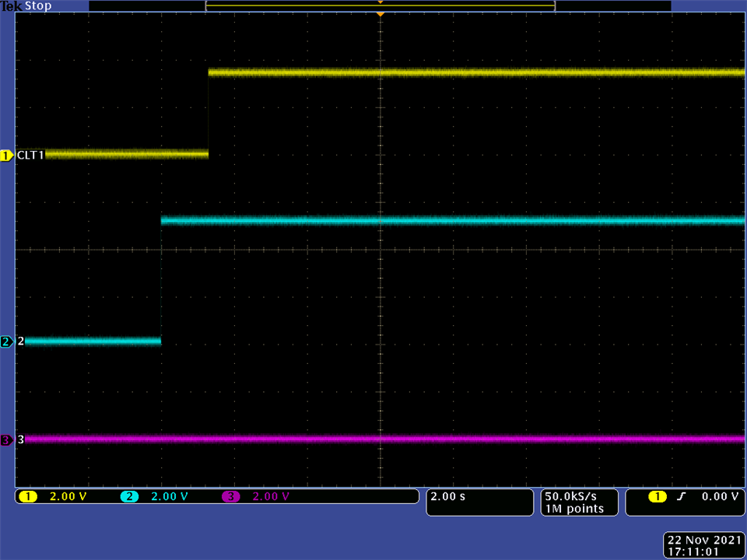Click the orange trigger position marker

click(x=381, y=15)
